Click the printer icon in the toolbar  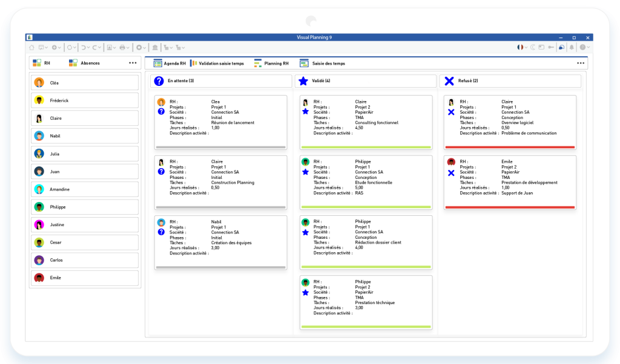tap(122, 47)
